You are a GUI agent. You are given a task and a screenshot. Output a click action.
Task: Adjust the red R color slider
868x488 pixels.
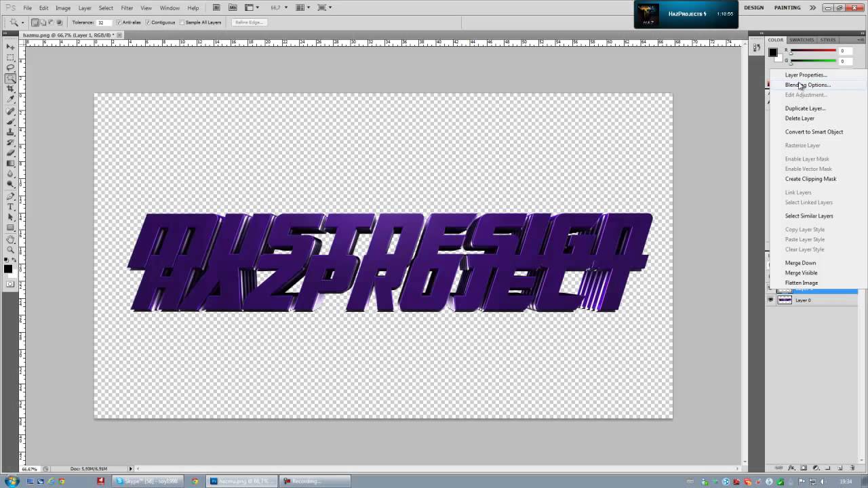tap(813, 52)
